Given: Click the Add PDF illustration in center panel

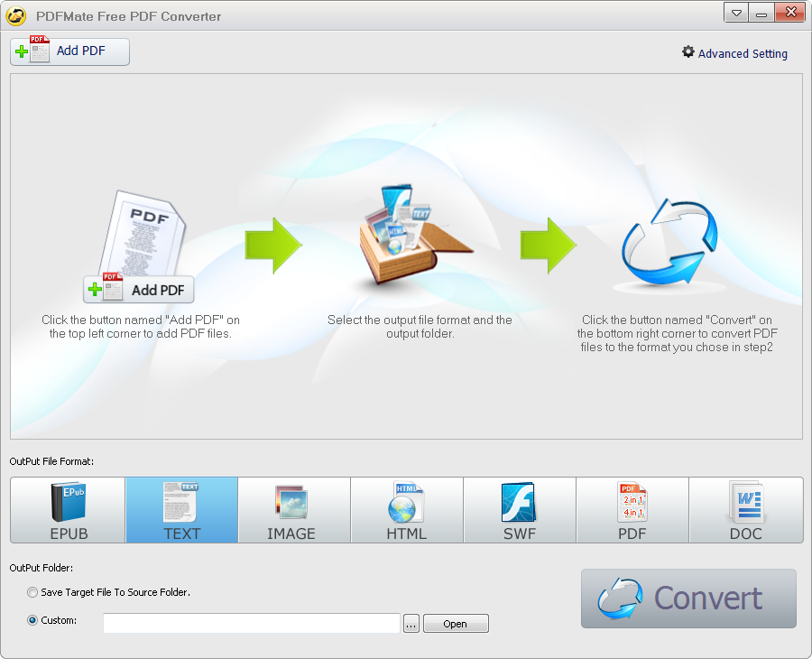Looking at the screenshot, I should (x=139, y=290).
